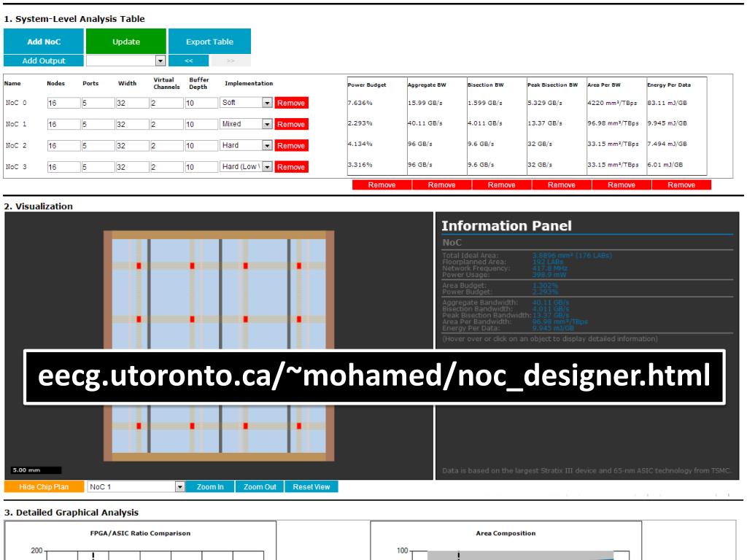747x560 pixels.
Task: Focus the NoC 1 Nodes input field
Action: pyautogui.click(x=63, y=124)
